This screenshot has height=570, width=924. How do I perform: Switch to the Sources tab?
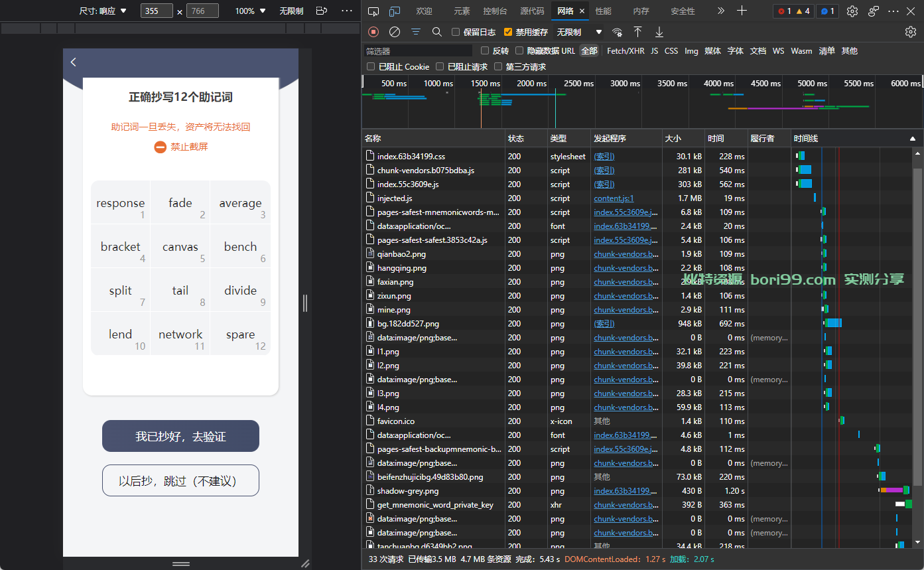point(532,11)
